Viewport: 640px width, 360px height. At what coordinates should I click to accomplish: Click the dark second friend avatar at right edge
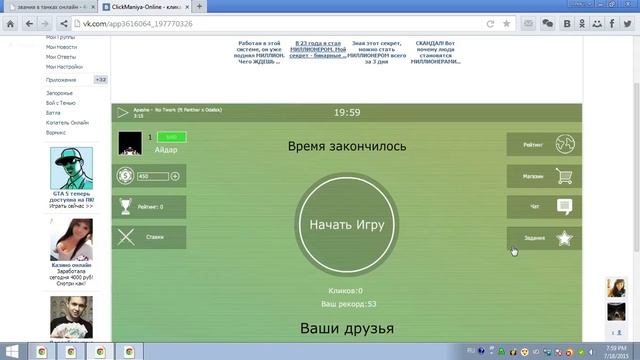coord(616,312)
